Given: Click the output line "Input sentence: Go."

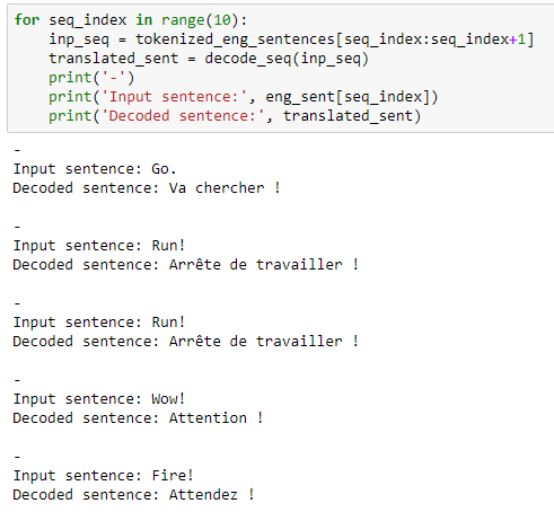Looking at the screenshot, I should (x=95, y=169).
